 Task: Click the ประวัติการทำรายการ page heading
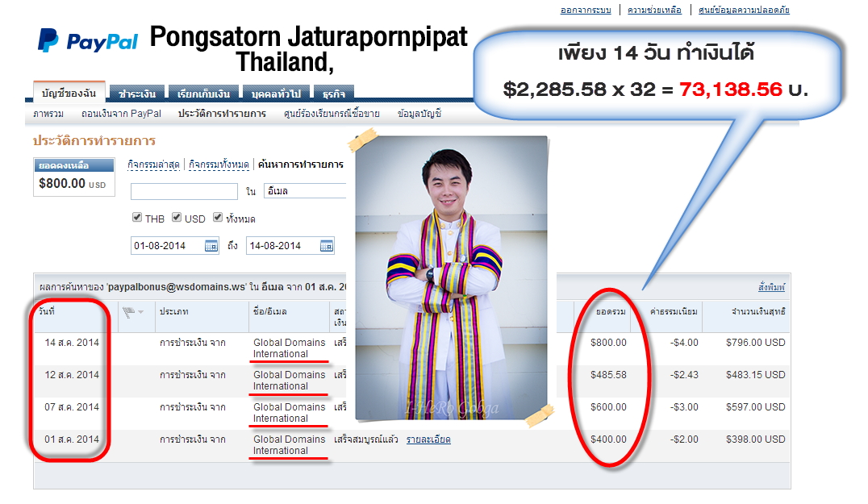[94, 140]
